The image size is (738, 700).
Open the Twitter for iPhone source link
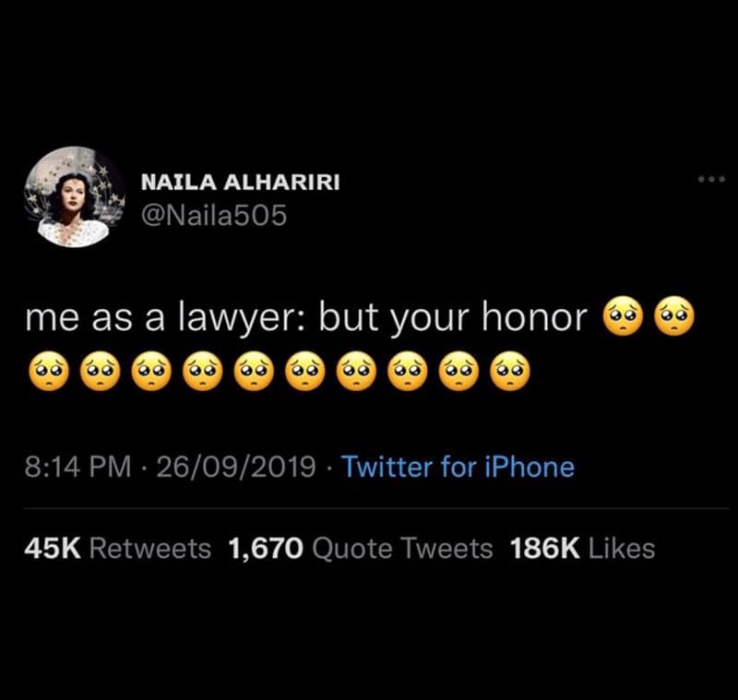[x=458, y=467]
